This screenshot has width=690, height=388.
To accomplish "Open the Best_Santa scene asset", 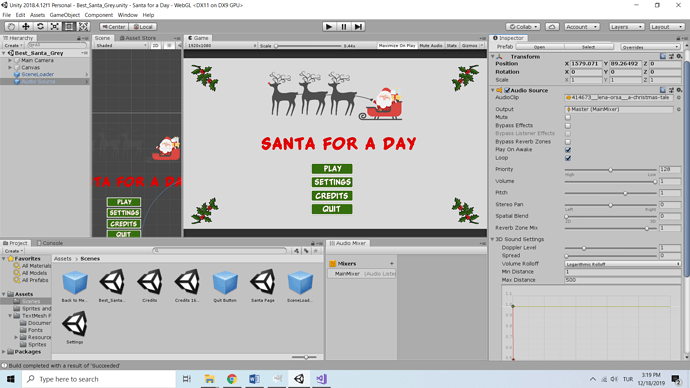I will 112,286.
